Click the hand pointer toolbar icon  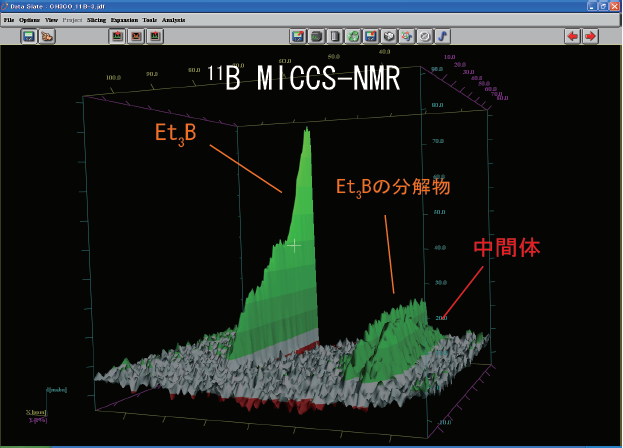pos(47,36)
